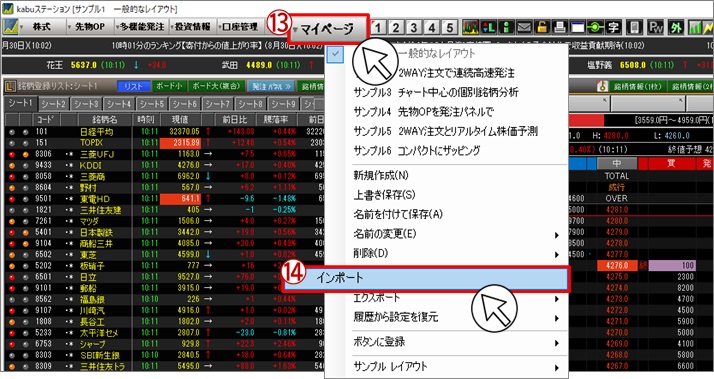
Task: Expand the ボタンに登録 submenu
Action: click(x=455, y=342)
